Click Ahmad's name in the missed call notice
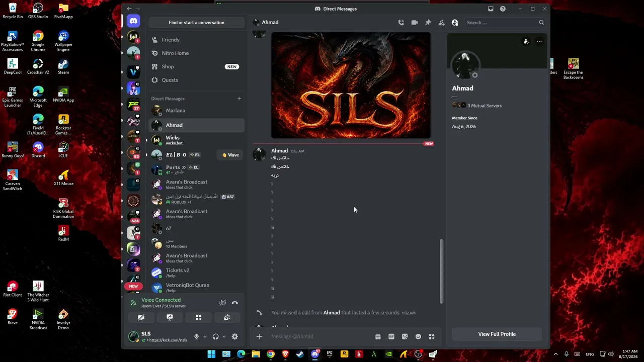The width and height of the screenshot is (644, 362). (x=332, y=313)
